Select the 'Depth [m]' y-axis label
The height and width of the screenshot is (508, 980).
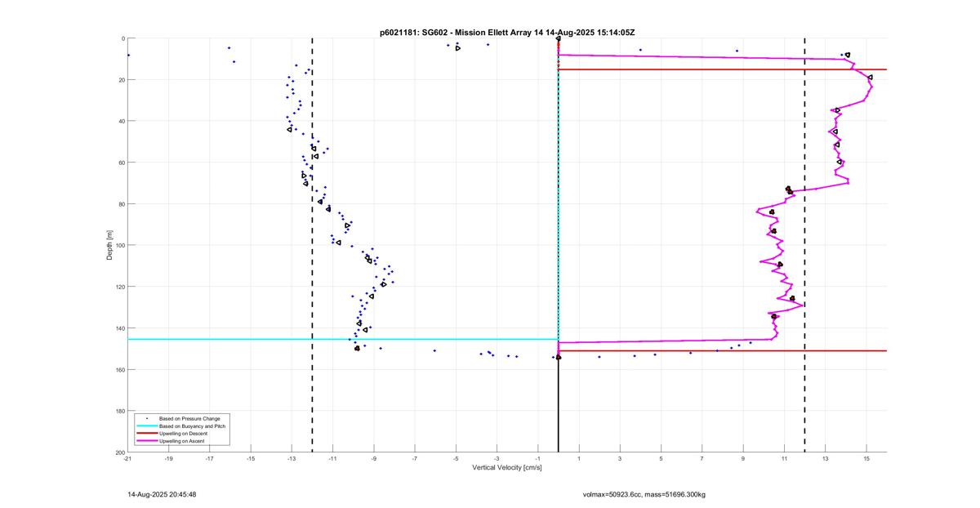tap(109, 245)
